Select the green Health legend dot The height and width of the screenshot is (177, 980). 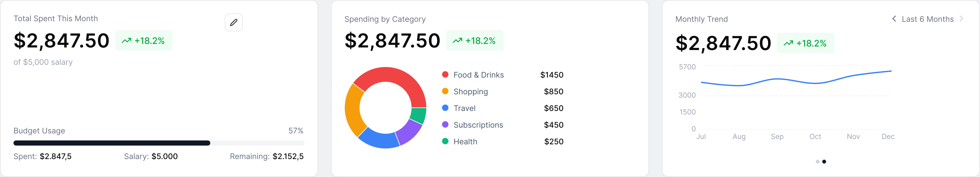point(445,141)
